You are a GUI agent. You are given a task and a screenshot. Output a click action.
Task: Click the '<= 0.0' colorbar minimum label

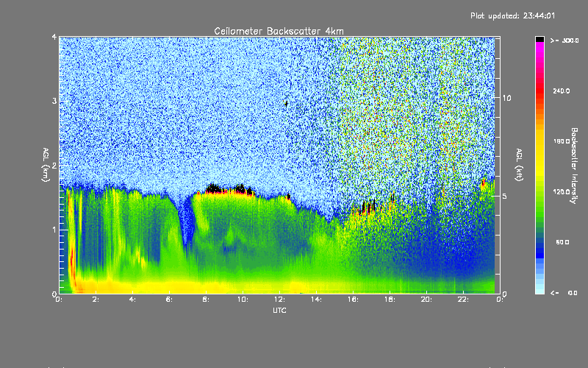(x=564, y=293)
